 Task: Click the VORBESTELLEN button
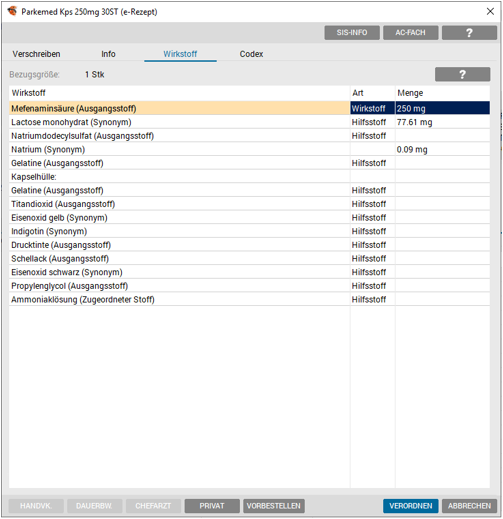point(274,506)
